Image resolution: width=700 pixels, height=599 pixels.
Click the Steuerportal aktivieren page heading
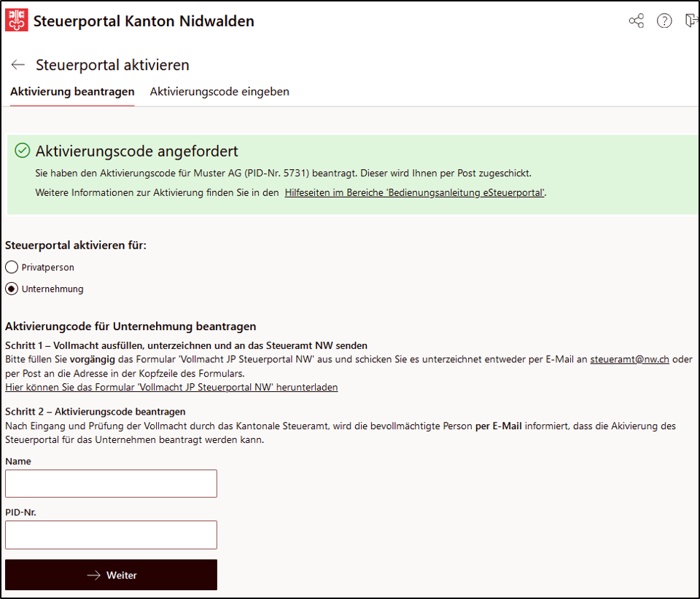tap(112, 65)
